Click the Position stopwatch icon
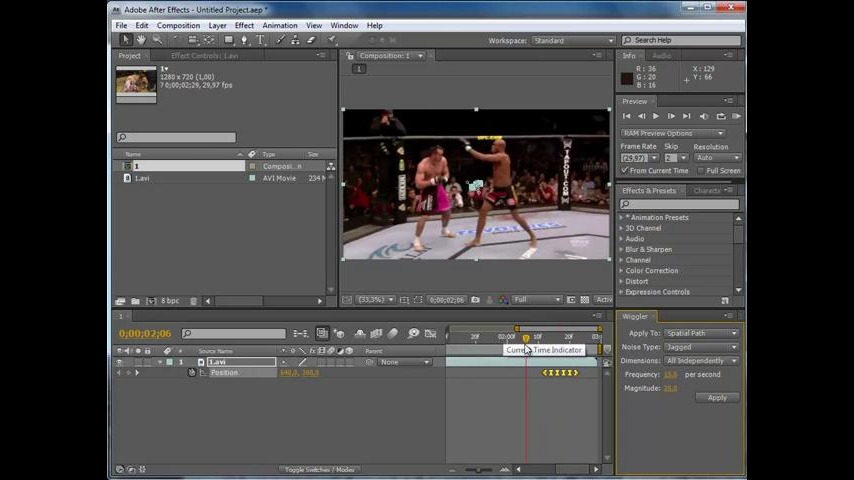The image size is (854, 480). point(192,373)
